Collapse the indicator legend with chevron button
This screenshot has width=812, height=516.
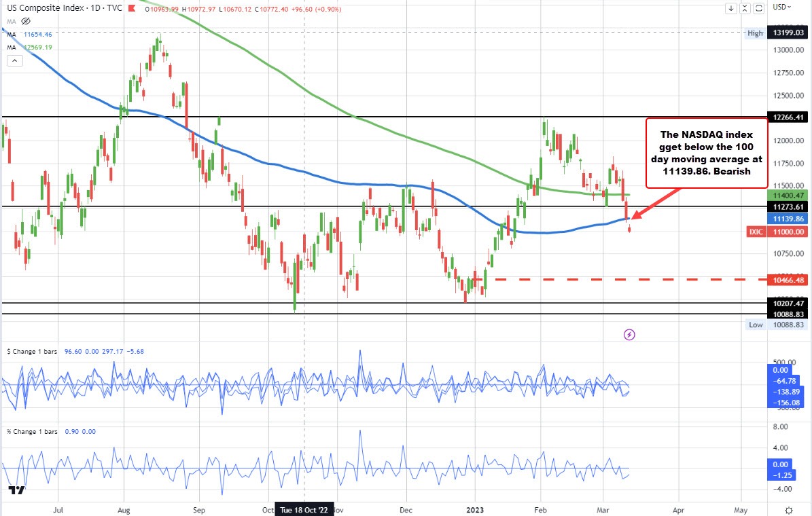[x=14, y=60]
